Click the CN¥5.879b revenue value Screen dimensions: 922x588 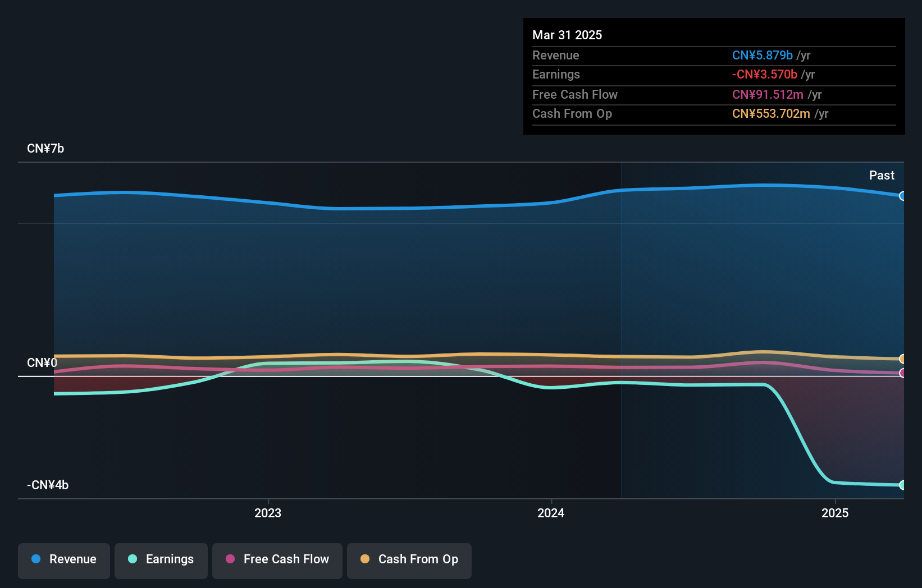coord(763,55)
